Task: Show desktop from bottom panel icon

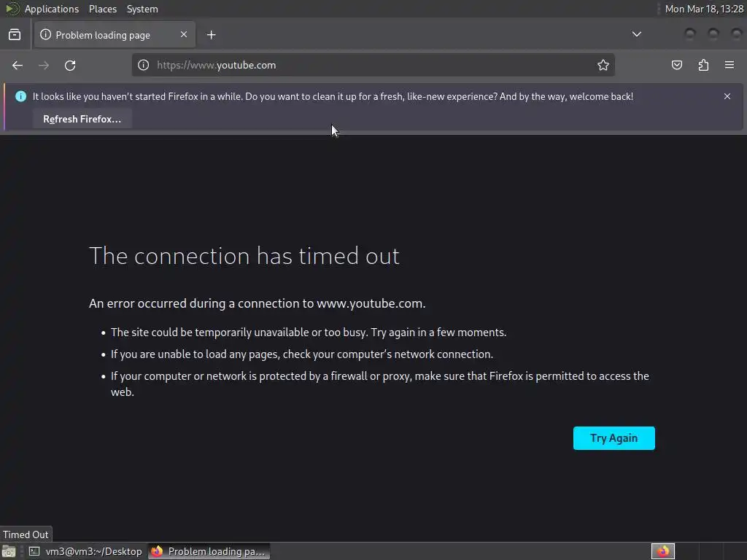Action: pyautogui.click(x=9, y=551)
